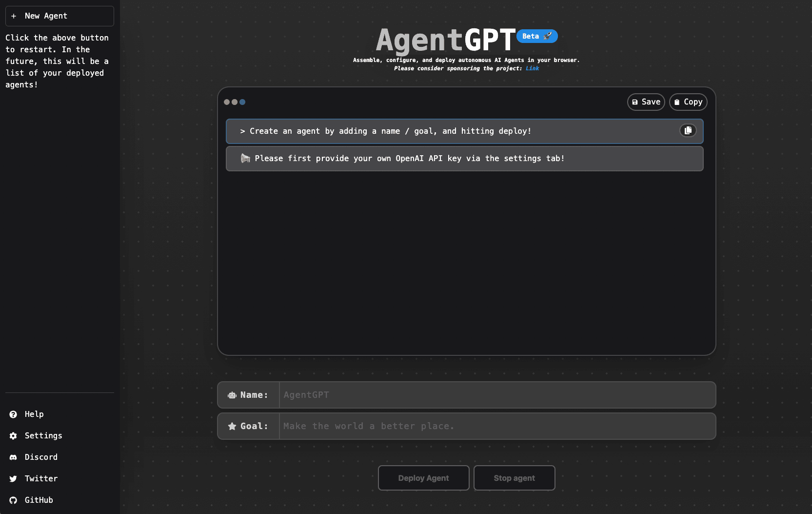The image size is (812, 514).
Task: Select the API key warning message row
Action: tap(464, 158)
